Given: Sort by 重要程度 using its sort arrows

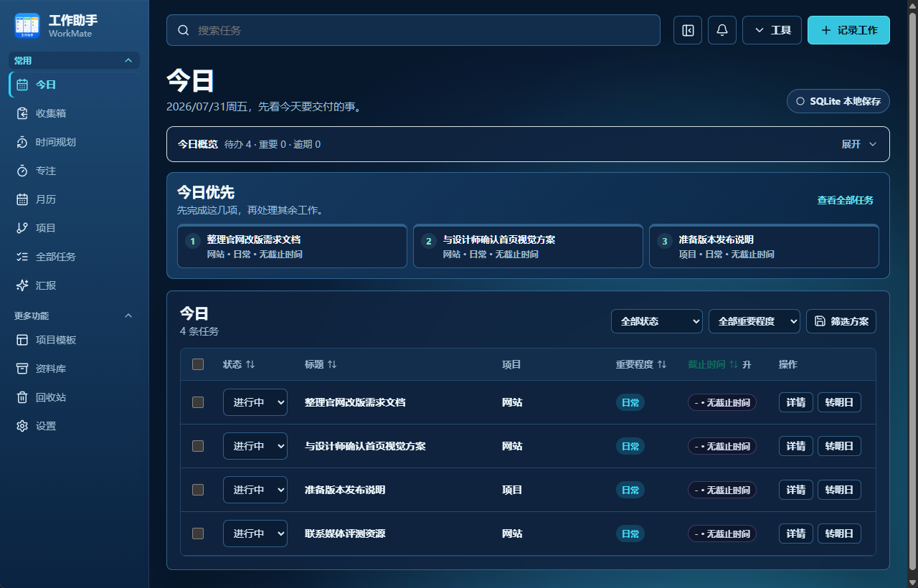Looking at the screenshot, I should tap(662, 364).
